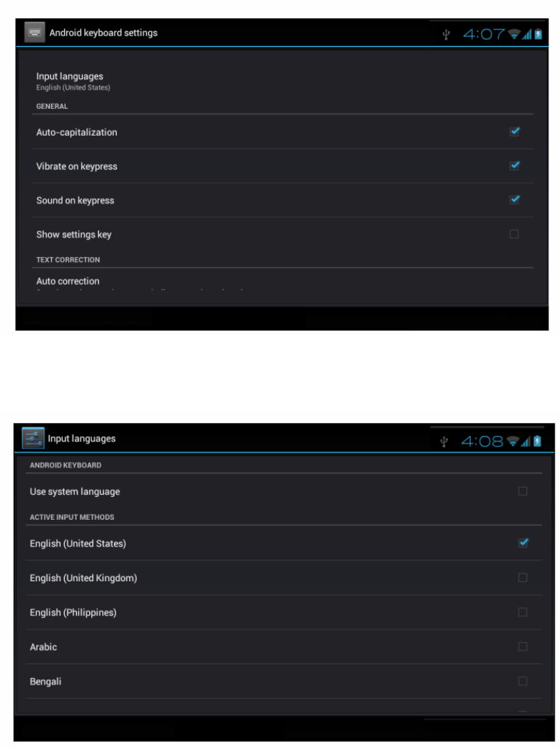Tap the Android keyboard settings icon
Viewport: 560px width, 748px height.
(34, 32)
